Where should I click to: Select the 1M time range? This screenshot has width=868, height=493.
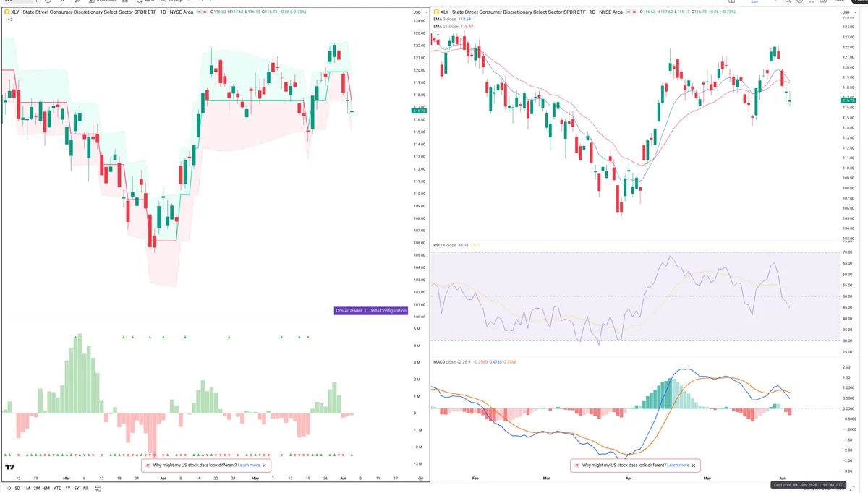[x=27, y=489]
